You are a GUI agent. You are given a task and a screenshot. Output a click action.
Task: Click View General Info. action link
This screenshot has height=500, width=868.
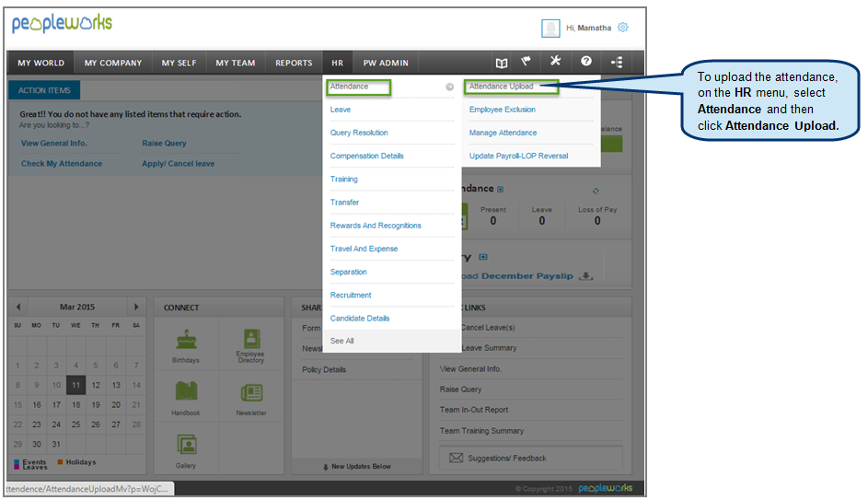pyautogui.click(x=54, y=144)
